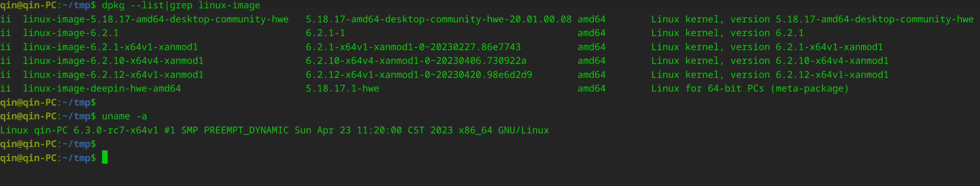This screenshot has width=980, height=186.
Task: Click version 6.2.10-x64v4-xanmod1-0~20230406.730922a
Action: (416, 61)
